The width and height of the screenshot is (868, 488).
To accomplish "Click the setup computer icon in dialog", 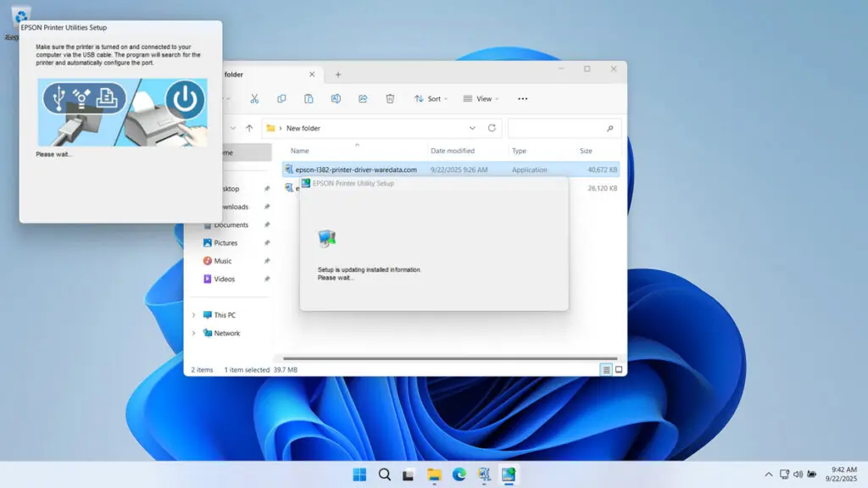I will 327,238.
